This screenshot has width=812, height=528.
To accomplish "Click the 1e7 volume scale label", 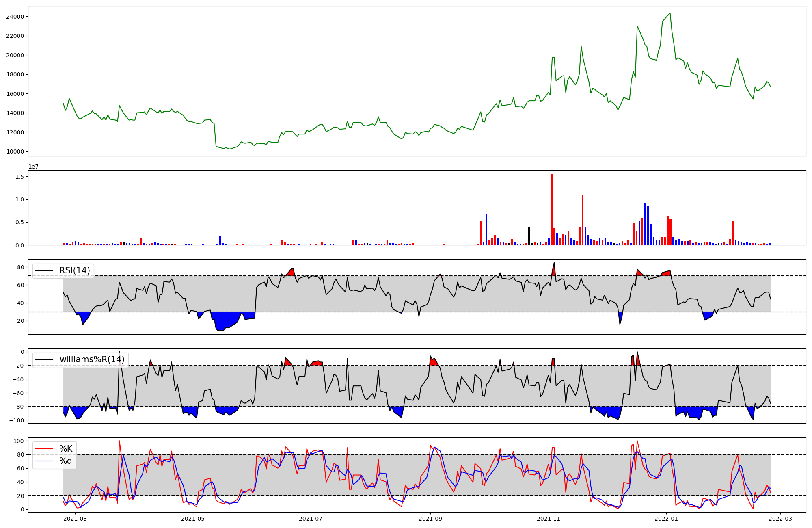I will [x=33, y=167].
